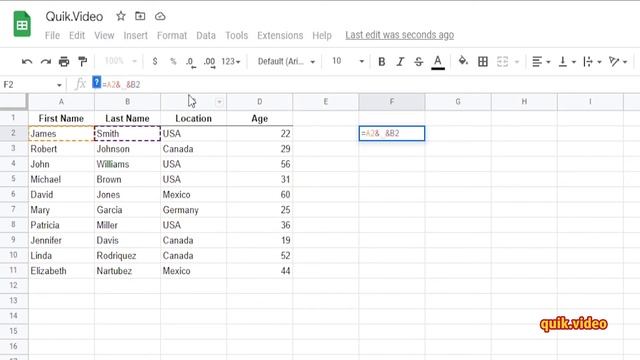Format as percent with the % icon
Viewport: 640px width, 360px height.
(x=173, y=62)
